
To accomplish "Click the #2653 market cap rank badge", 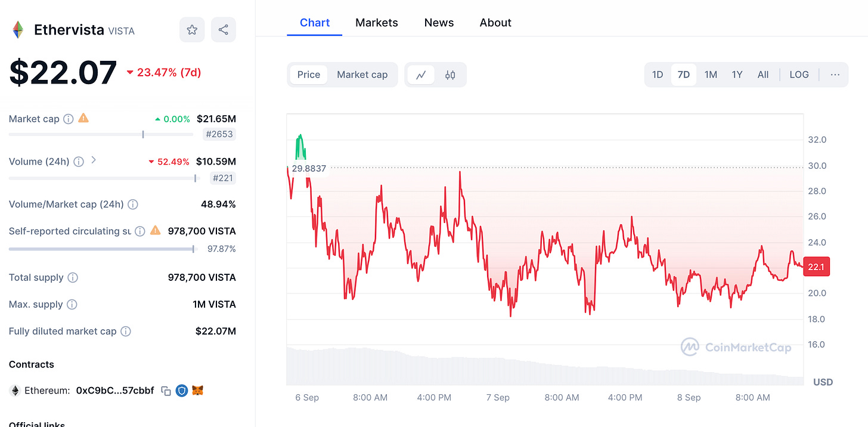I will pyautogui.click(x=220, y=135).
